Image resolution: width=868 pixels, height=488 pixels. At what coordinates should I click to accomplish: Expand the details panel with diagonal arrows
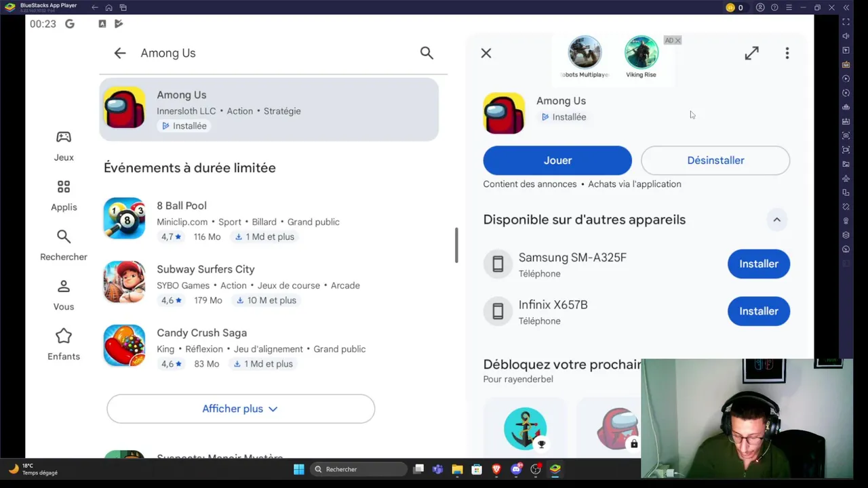(x=751, y=53)
